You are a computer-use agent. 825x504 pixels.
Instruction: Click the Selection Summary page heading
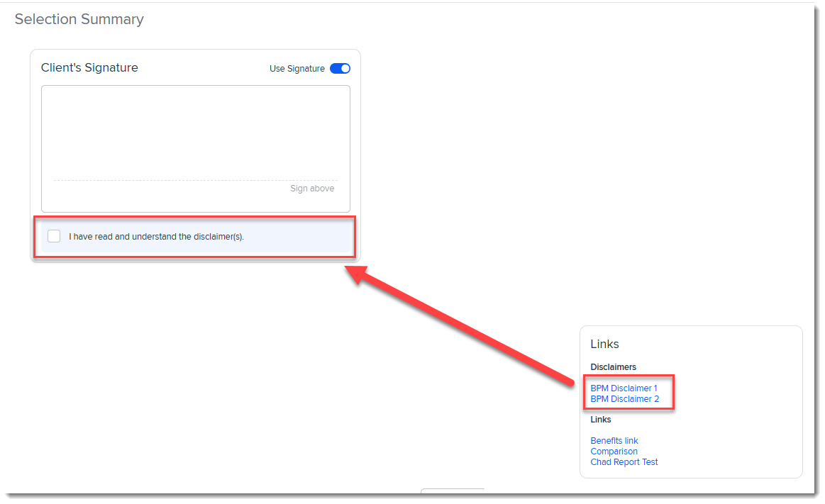79,20
